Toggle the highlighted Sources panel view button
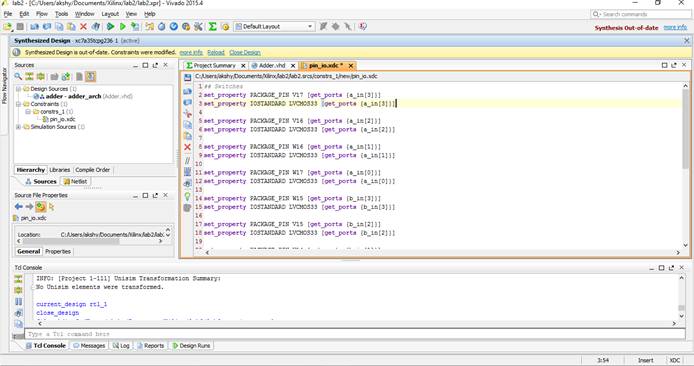This screenshot has height=366, width=694. point(90,77)
